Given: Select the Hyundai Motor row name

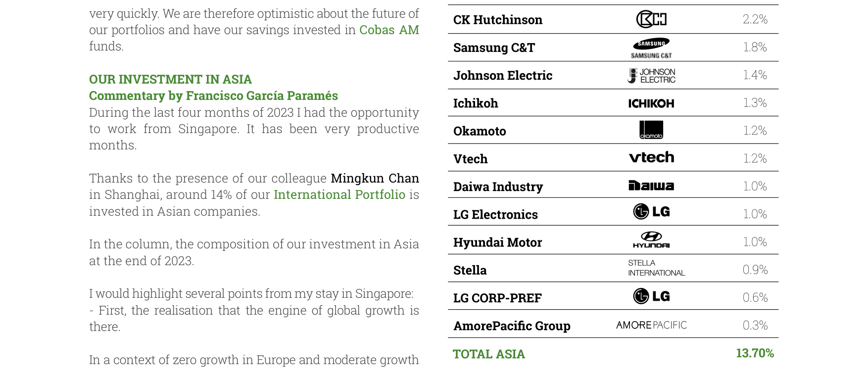Looking at the screenshot, I should [x=497, y=242].
